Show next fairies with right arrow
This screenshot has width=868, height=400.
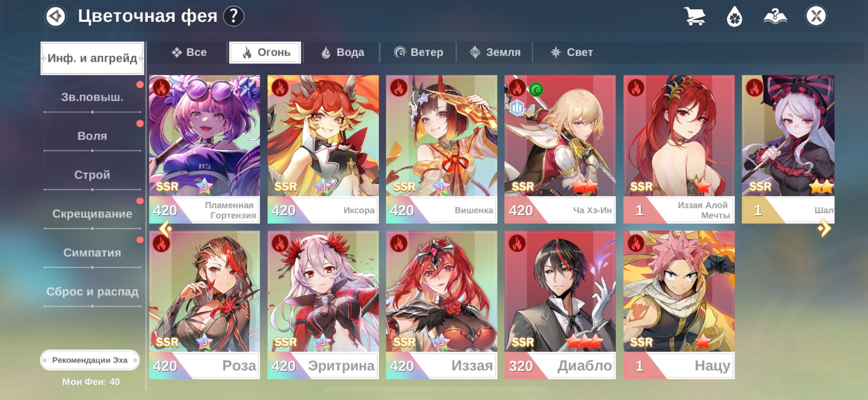point(825,228)
